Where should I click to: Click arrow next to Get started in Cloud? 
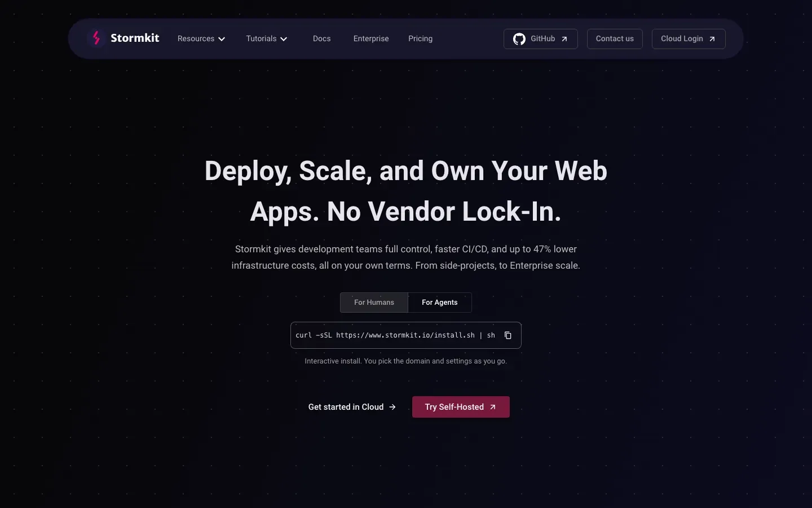[x=392, y=407]
